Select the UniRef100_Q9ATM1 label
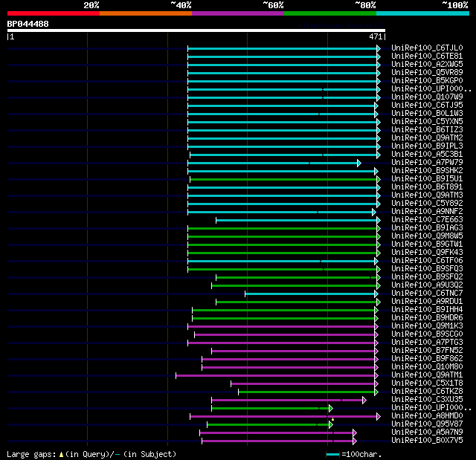Image resolution: width=476 pixels, height=460 pixels. 427,375
